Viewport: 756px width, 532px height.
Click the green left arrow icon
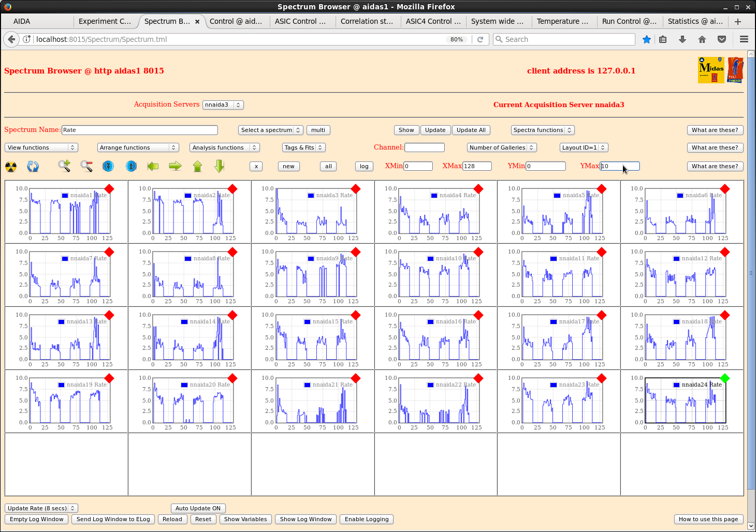pyautogui.click(x=153, y=166)
